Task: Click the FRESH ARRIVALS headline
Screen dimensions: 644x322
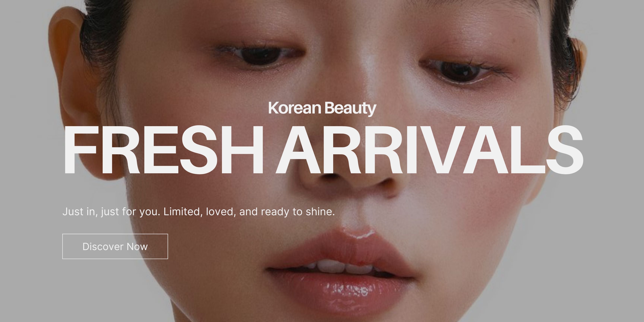Action: (x=323, y=150)
